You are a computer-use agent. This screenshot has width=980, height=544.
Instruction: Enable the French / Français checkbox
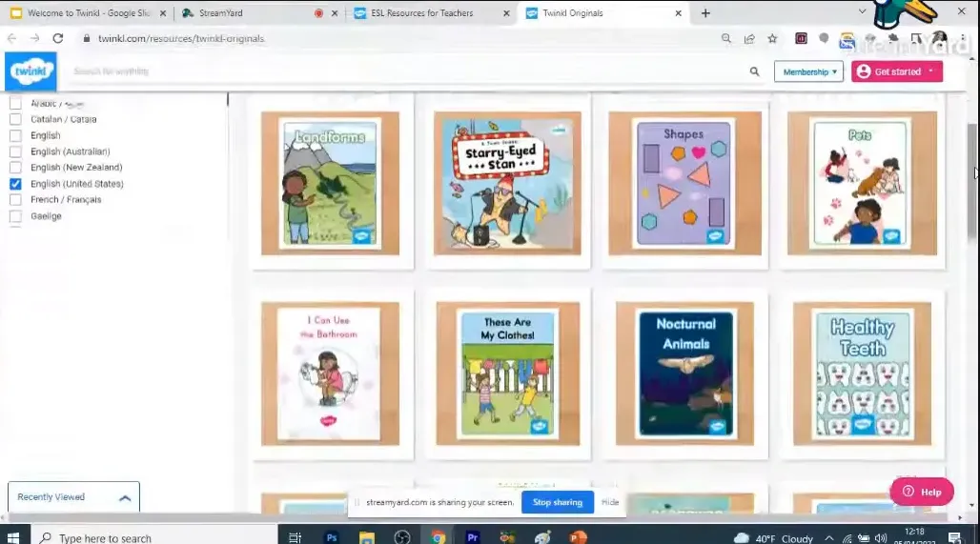pyautogui.click(x=15, y=200)
